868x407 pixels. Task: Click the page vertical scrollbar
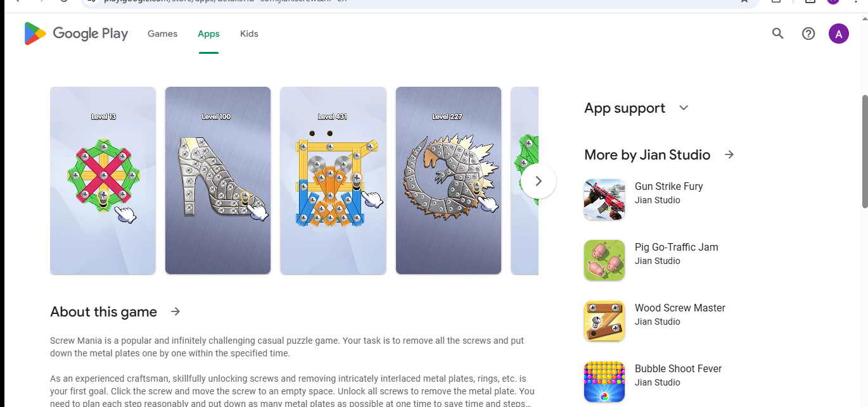coord(865,151)
